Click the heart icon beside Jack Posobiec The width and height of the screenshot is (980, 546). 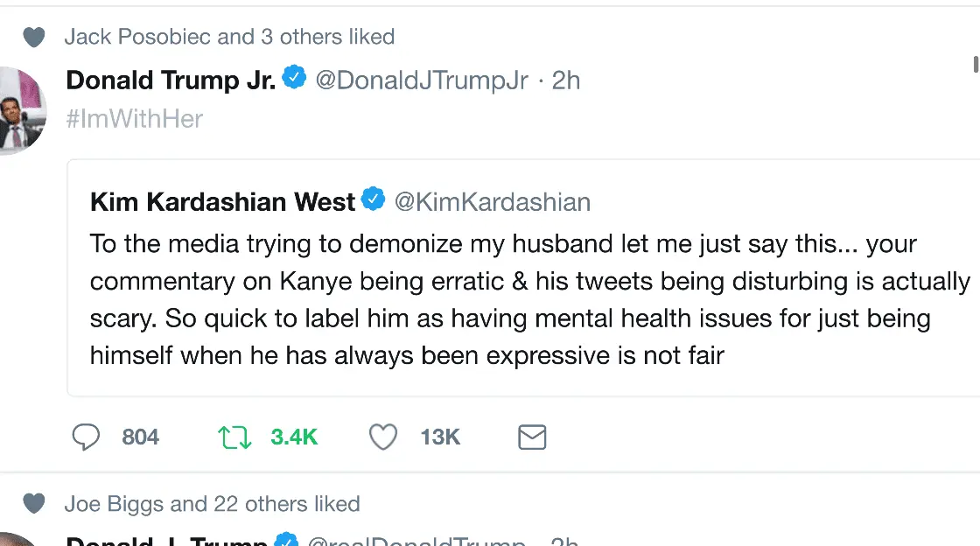[33, 37]
